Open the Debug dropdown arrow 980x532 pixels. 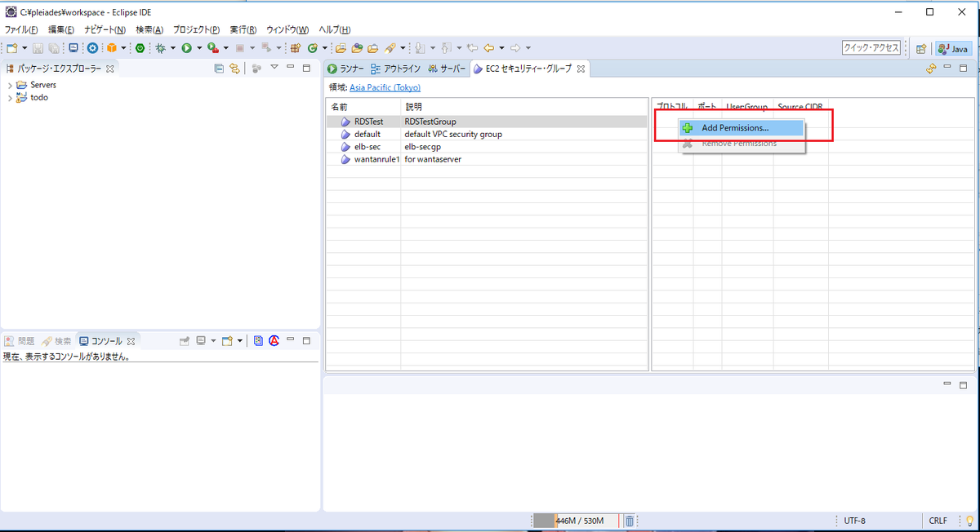(x=173, y=48)
